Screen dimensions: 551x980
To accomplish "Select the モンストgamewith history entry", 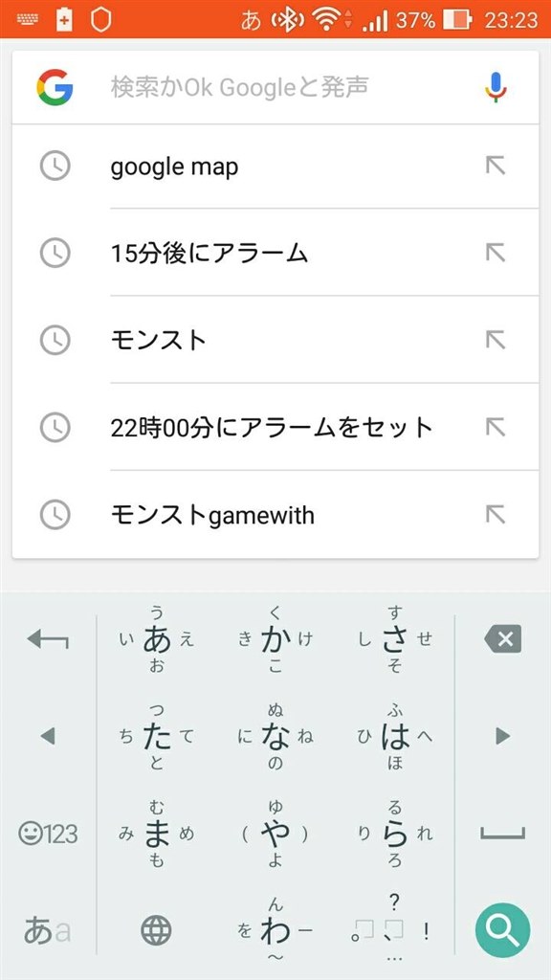I will click(x=275, y=514).
